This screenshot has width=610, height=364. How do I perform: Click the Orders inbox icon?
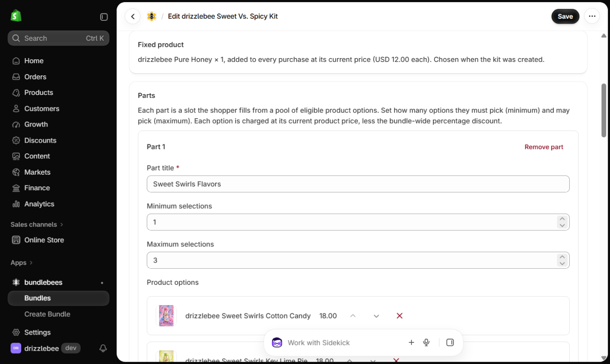point(16,77)
